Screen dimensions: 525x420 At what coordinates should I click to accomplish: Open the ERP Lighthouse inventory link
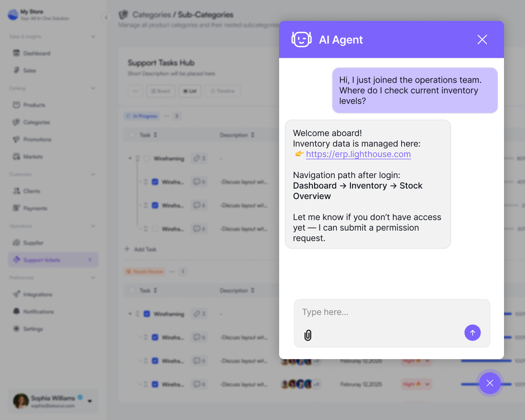(x=358, y=154)
